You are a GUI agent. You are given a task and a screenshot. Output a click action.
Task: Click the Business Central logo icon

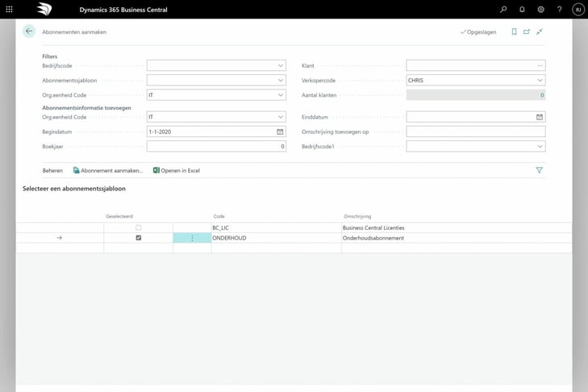pos(44,10)
